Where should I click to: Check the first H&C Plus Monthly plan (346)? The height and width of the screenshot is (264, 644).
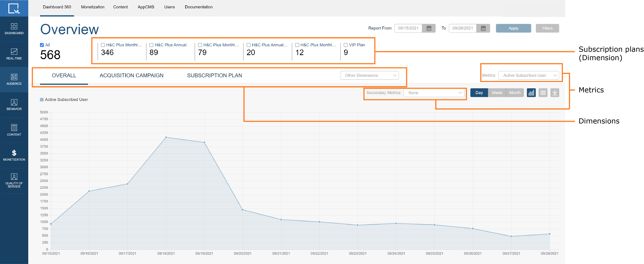coord(103,45)
